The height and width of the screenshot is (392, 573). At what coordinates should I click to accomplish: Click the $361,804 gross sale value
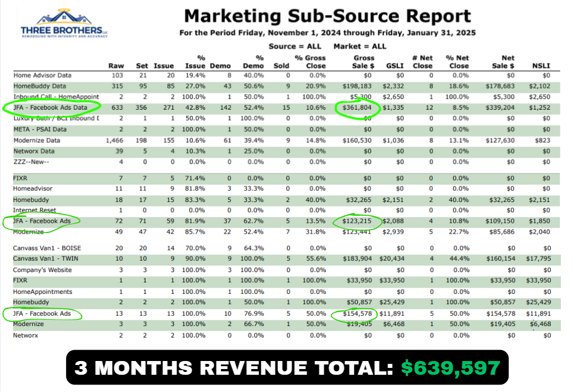pos(357,107)
